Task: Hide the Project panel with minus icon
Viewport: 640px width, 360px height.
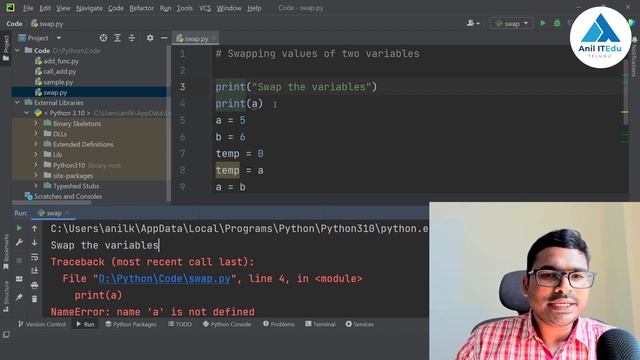Action: click(x=164, y=38)
